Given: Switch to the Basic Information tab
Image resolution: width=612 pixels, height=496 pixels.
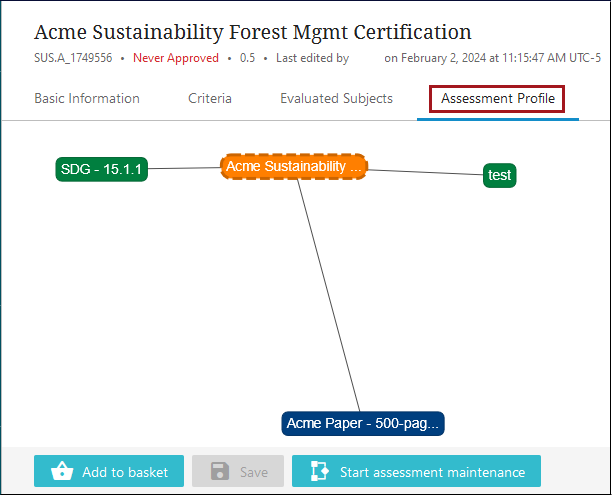Looking at the screenshot, I should click(87, 99).
